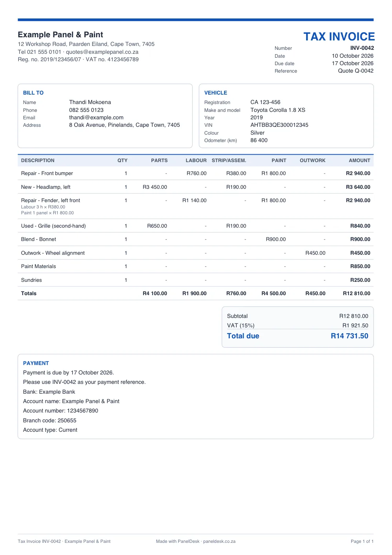Click the BILL TO section heading
The image size is (392, 555).
tap(33, 93)
